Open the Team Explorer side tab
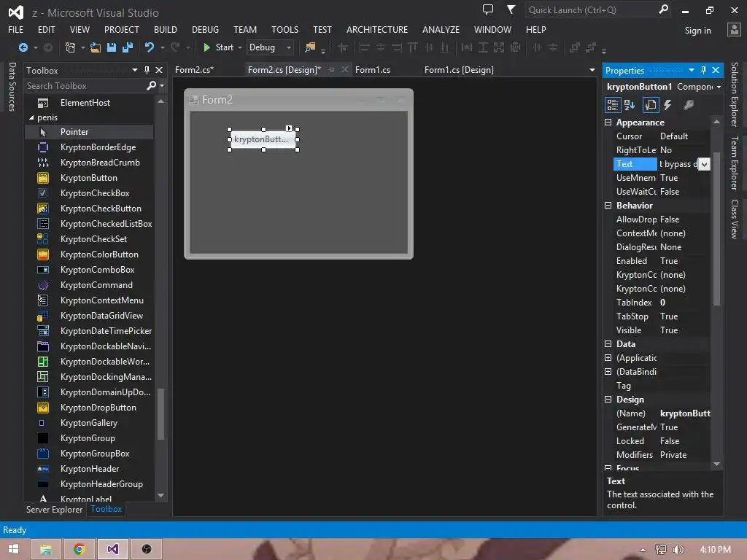This screenshot has height=560, width=747. (734, 163)
